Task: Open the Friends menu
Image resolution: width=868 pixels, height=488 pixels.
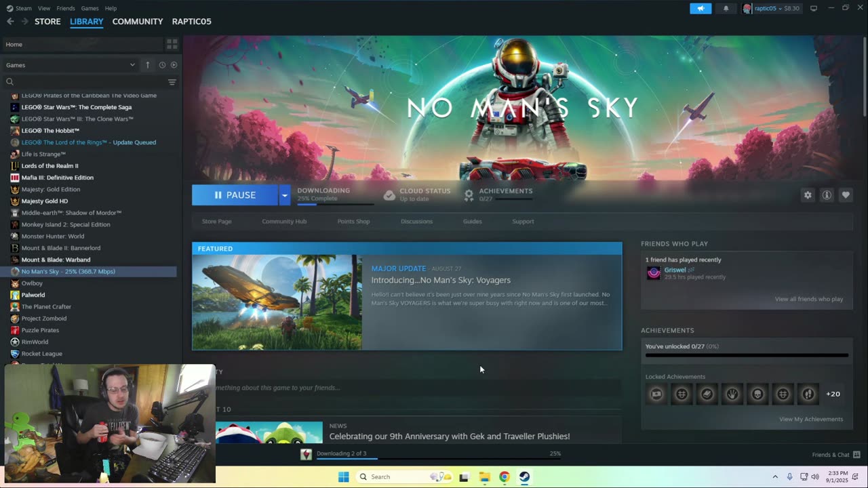Action: pyautogui.click(x=66, y=8)
